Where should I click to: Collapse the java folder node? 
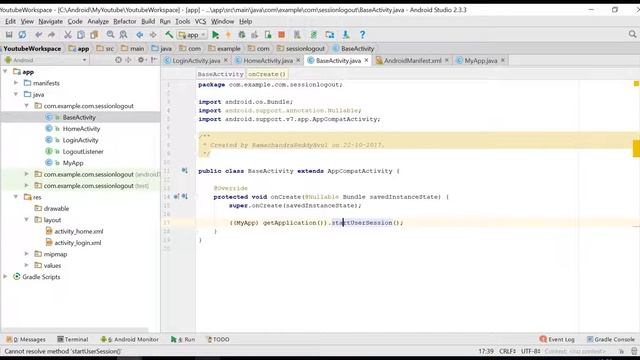click(x=16, y=94)
